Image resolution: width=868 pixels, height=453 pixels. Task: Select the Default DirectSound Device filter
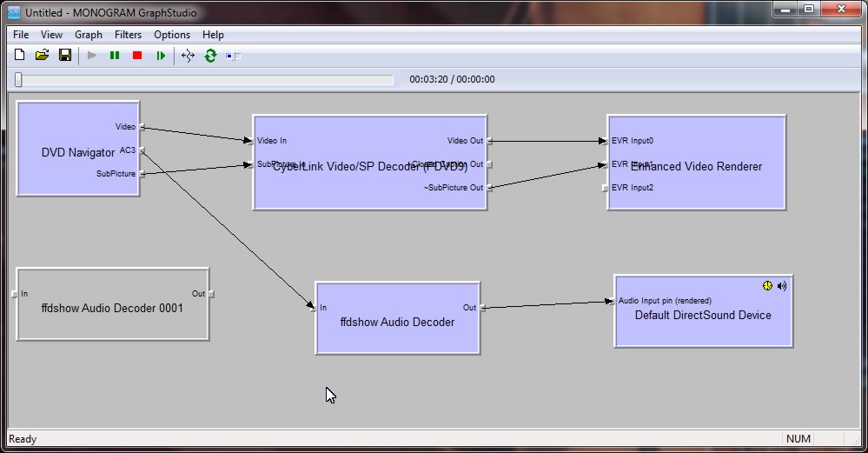[704, 312]
